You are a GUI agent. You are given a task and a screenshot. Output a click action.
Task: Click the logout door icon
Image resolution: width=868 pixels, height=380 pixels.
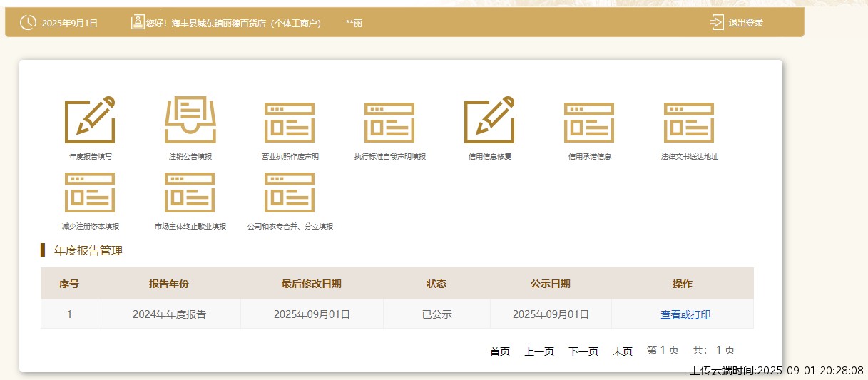(717, 22)
